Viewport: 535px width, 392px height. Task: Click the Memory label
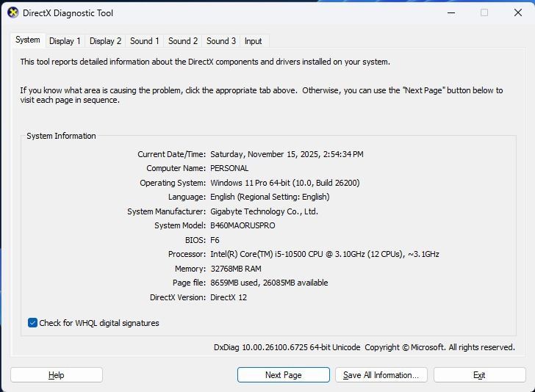(x=190, y=269)
